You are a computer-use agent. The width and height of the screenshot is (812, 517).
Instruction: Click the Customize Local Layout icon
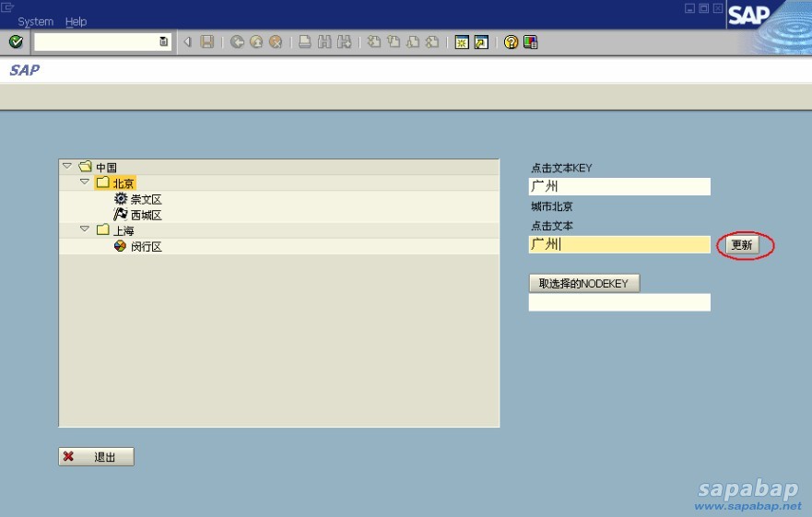click(x=530, y=42)
